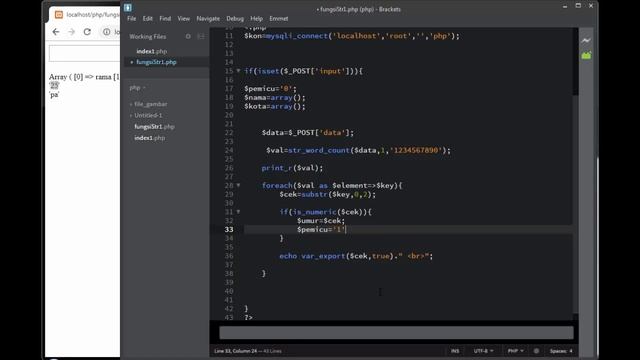Click $nama=array() on line 18
This screenshot has height=360, width=640.
pos(275,98)
